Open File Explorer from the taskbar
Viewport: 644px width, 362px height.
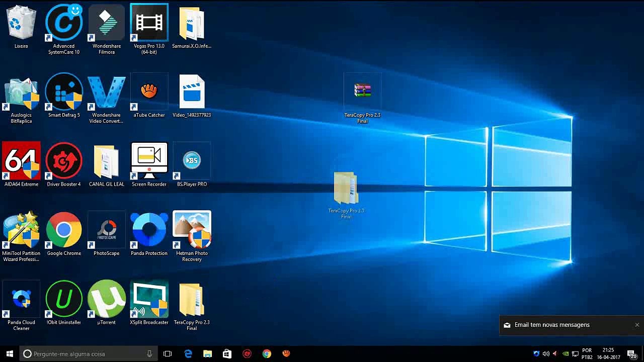click(x=207, y=354)
